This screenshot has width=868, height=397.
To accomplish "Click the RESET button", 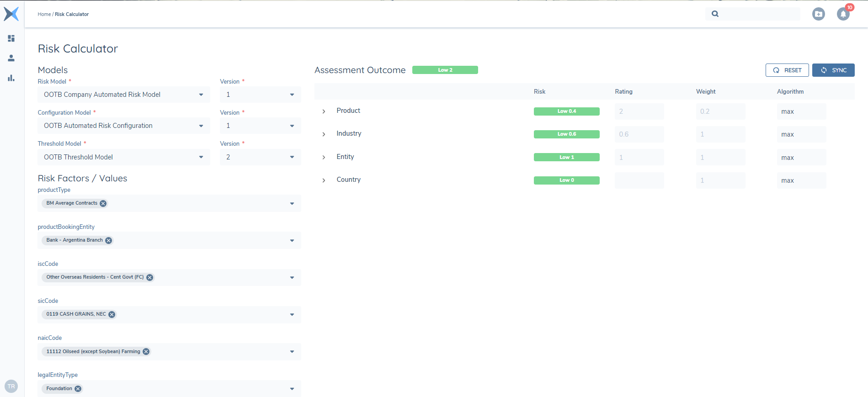I will [787, 70].
